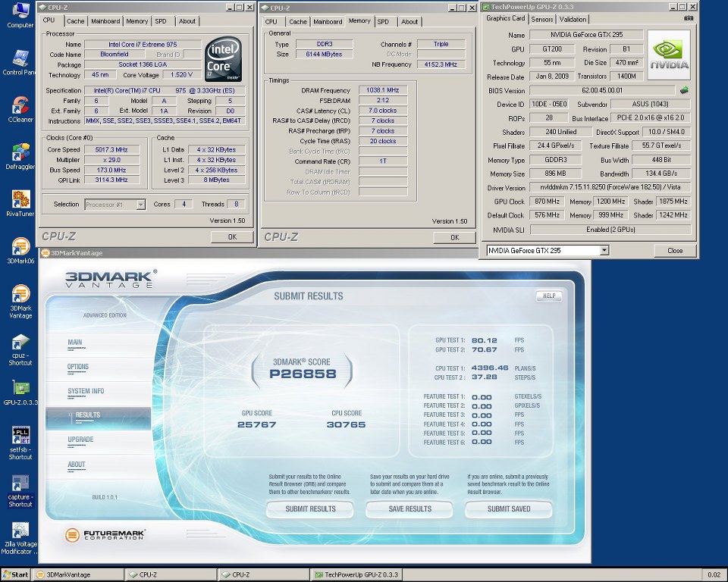Click the Intel Core i7 logo in CPU-Z
The image size is (728, 582).
point(223,59)
